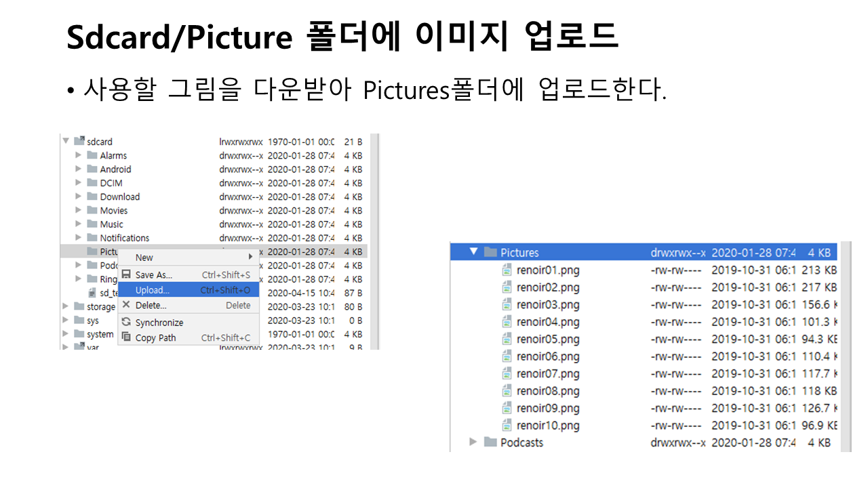Click the Save As floppy disk icon

(126, 275)
